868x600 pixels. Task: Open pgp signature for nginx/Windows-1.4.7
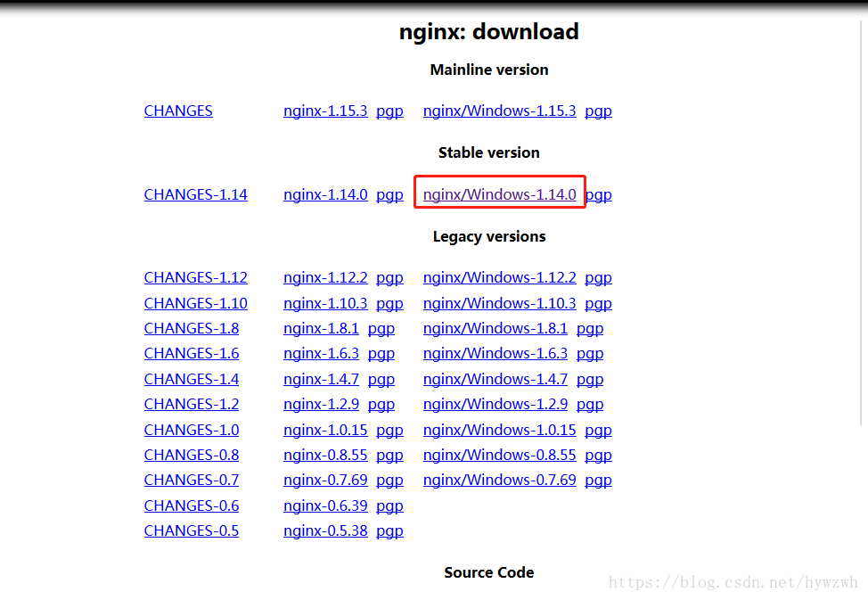pos(590,380)
